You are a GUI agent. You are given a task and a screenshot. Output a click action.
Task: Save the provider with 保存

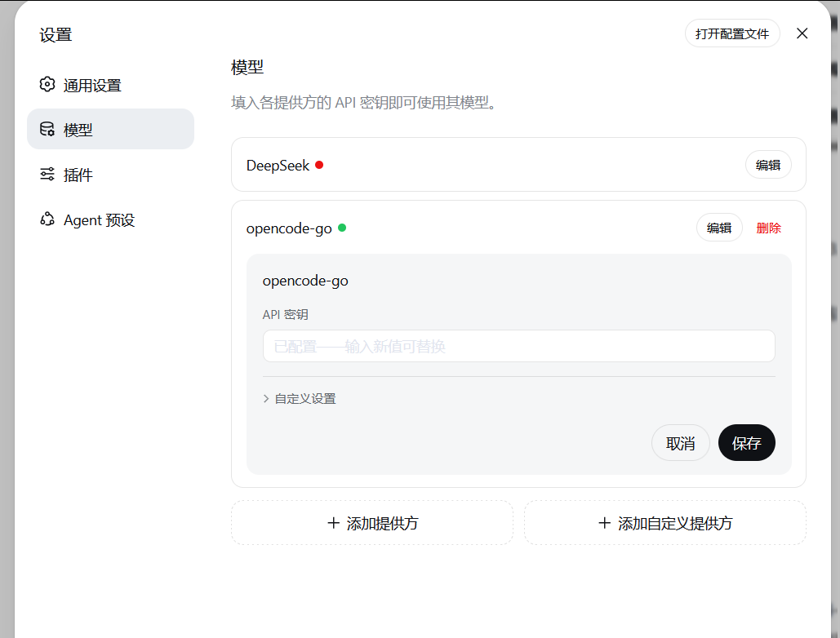tap(746, 443)
